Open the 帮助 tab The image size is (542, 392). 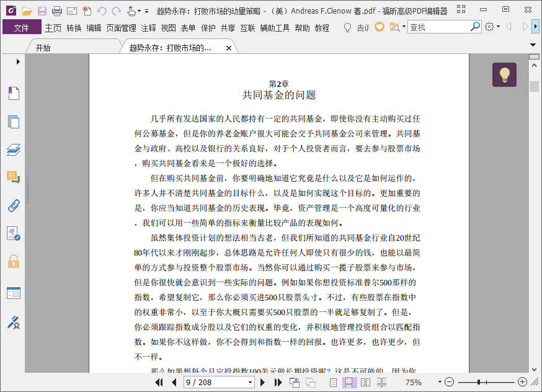click(x=302, y=28)
